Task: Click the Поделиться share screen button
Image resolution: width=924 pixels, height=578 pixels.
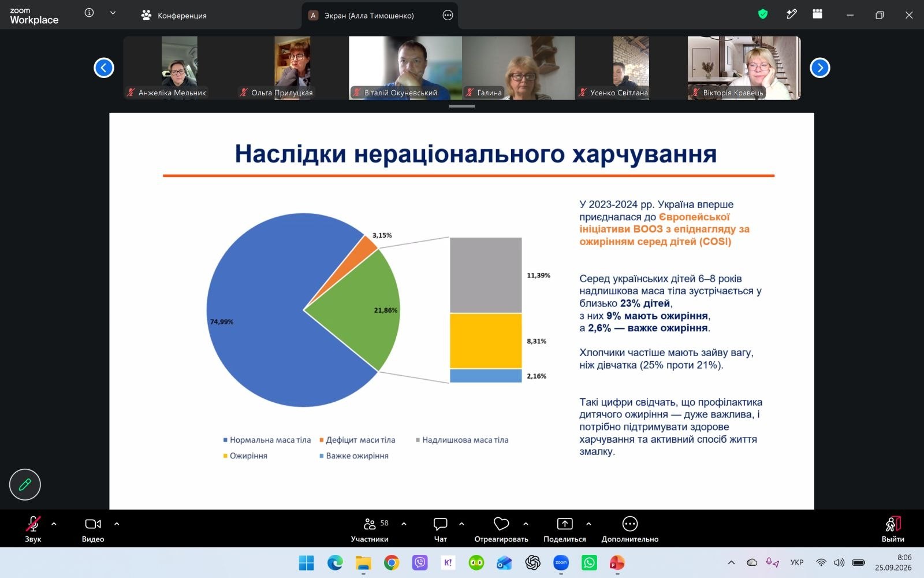Action: pos(565,529)
